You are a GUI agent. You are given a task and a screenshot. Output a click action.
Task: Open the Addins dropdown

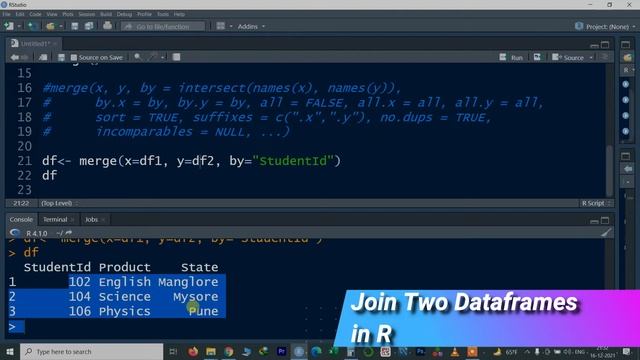tap(251, 27)
